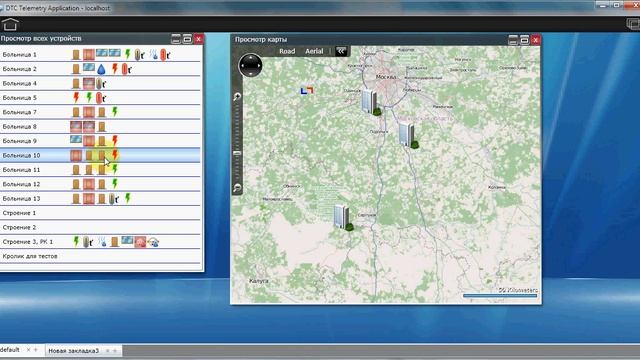Select the Строение 1 row
The height and width of the screenshot is (360, 640).
coord(100,213)
